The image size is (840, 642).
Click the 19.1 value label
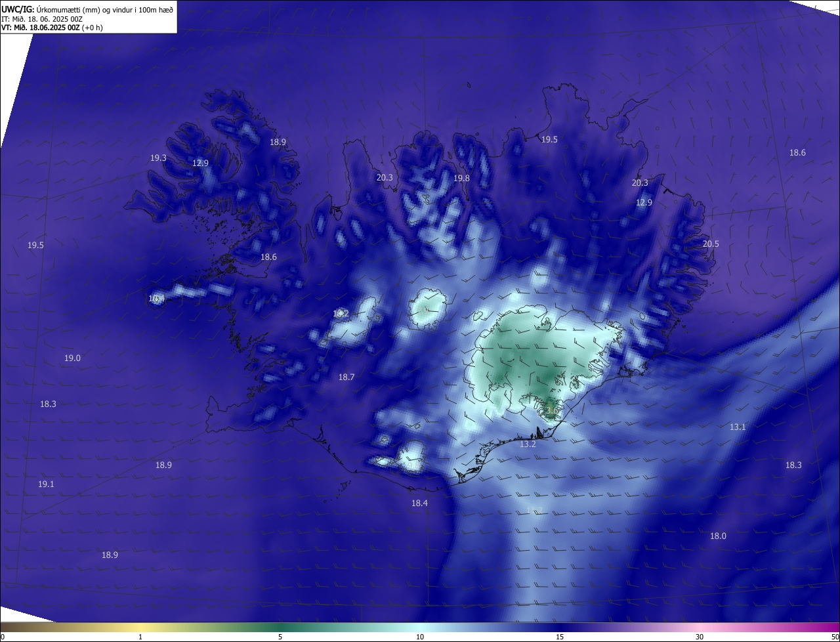click(x=46, y=484)
